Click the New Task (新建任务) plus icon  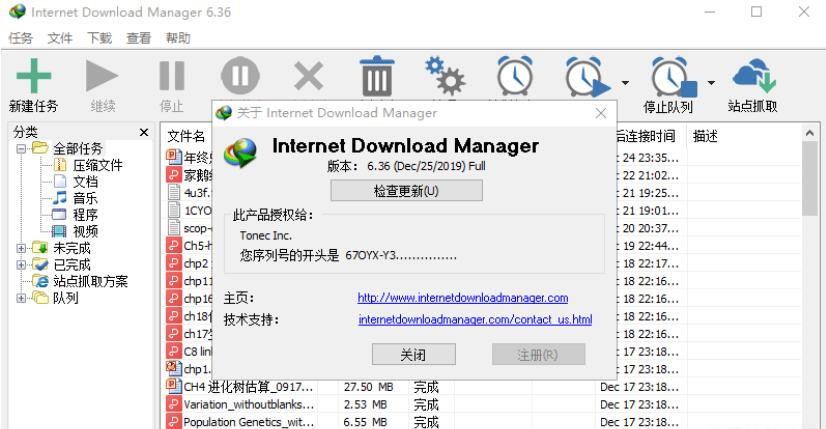(34, 75)
